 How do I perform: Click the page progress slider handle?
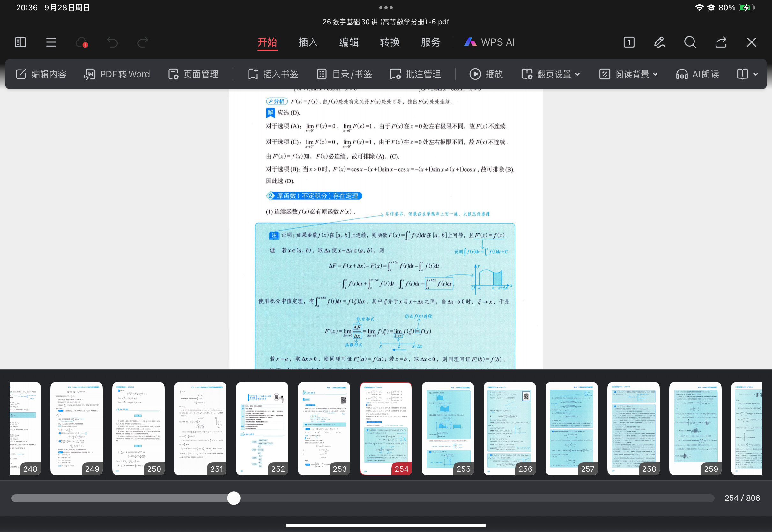pos(234,498)
